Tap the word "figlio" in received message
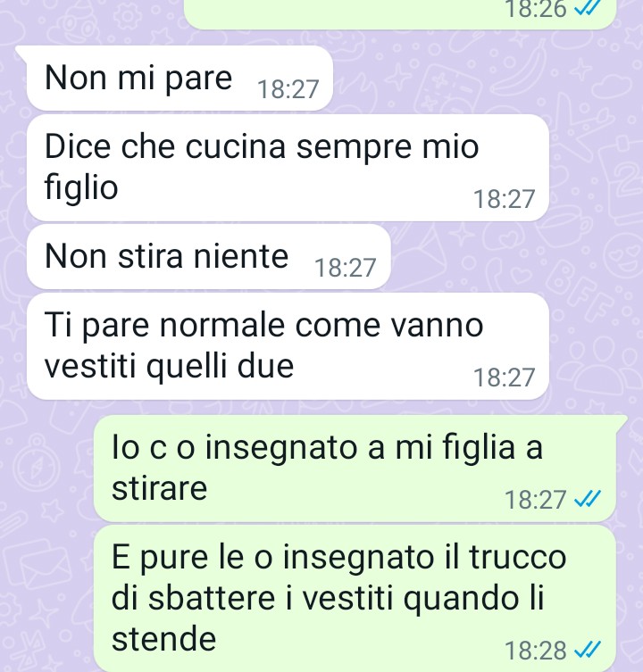 [x=81, y=187]
